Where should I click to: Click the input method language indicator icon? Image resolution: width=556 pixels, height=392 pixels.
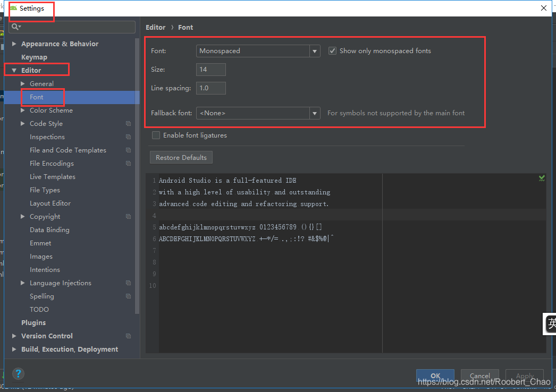[x=550, y=323]
